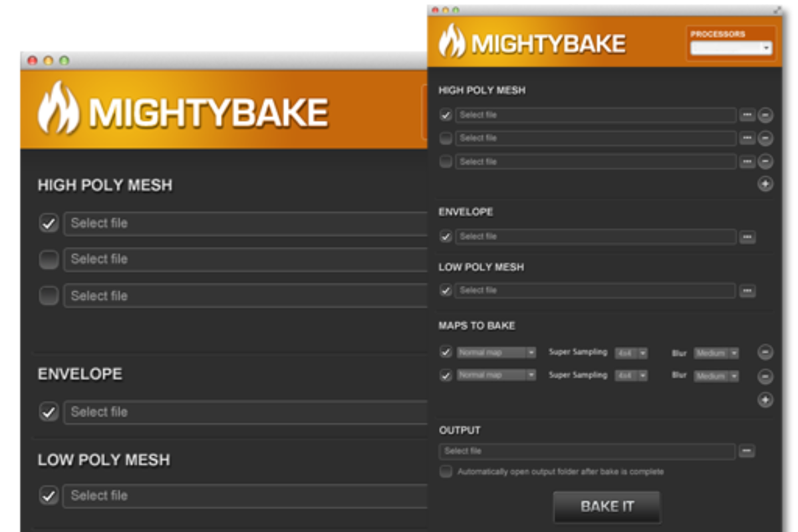This screenshot has width=798, height=532.
Task: Close the back MightyBake window
Action: [33, 61]
